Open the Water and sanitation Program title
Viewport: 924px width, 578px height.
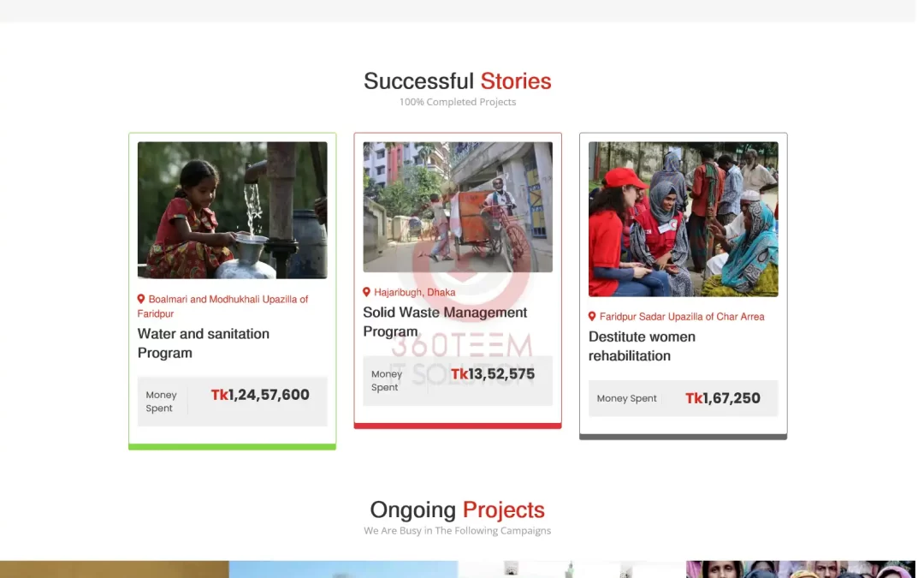[x=204, y=343]
